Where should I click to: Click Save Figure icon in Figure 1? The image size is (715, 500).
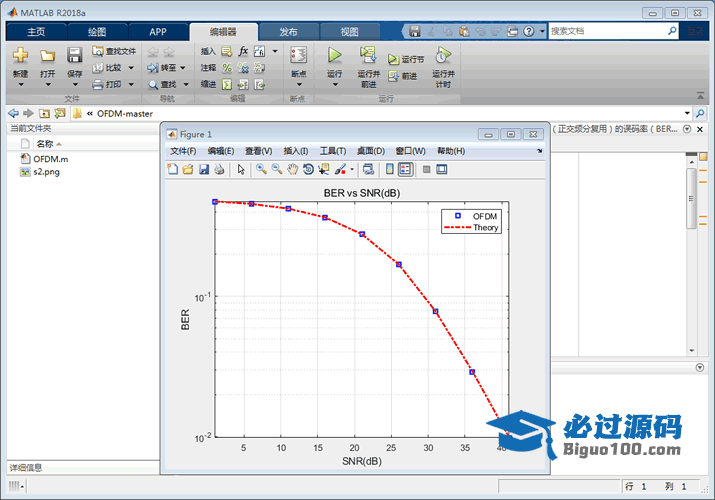coord(204,169)
